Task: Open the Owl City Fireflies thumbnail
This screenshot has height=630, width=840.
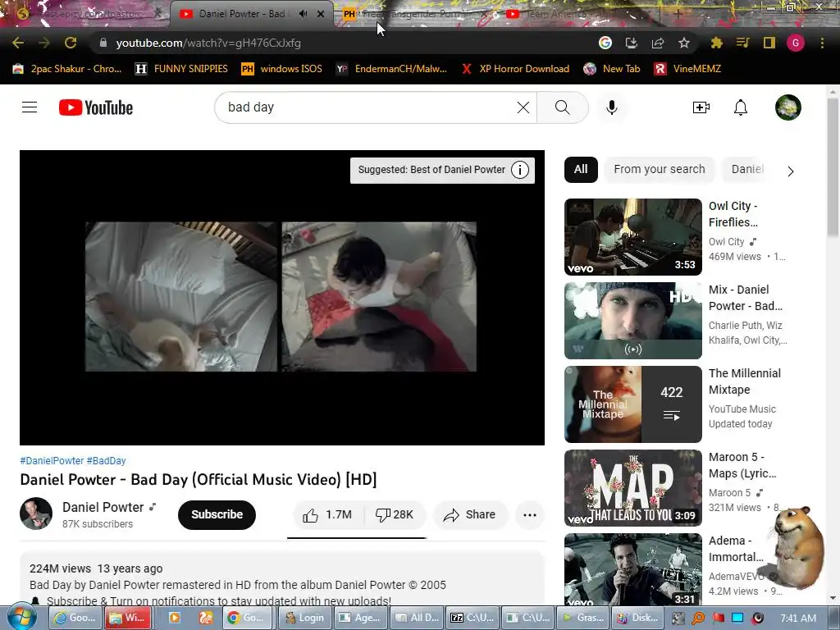Action: pyautogui.click(x=632, y=237)
